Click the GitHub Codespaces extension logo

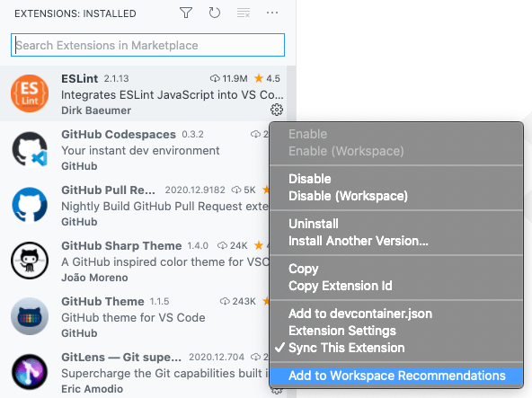click(x=30, y=149)
